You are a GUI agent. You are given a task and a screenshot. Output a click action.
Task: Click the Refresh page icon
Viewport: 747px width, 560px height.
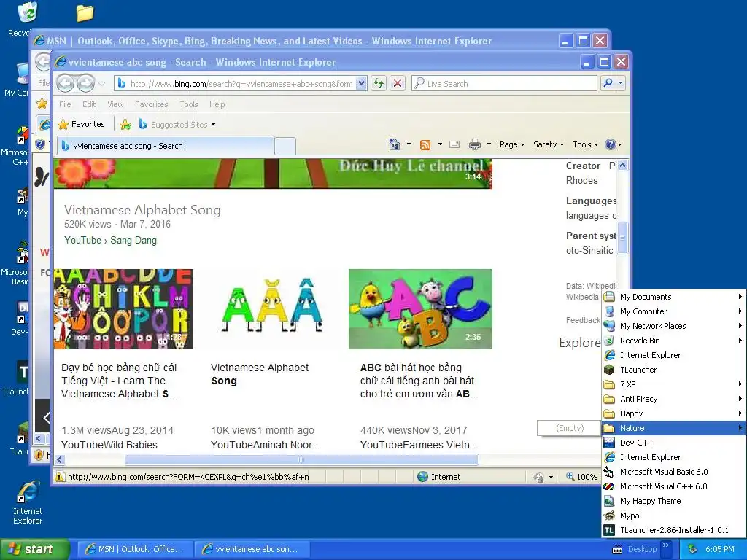click(379, 83)
